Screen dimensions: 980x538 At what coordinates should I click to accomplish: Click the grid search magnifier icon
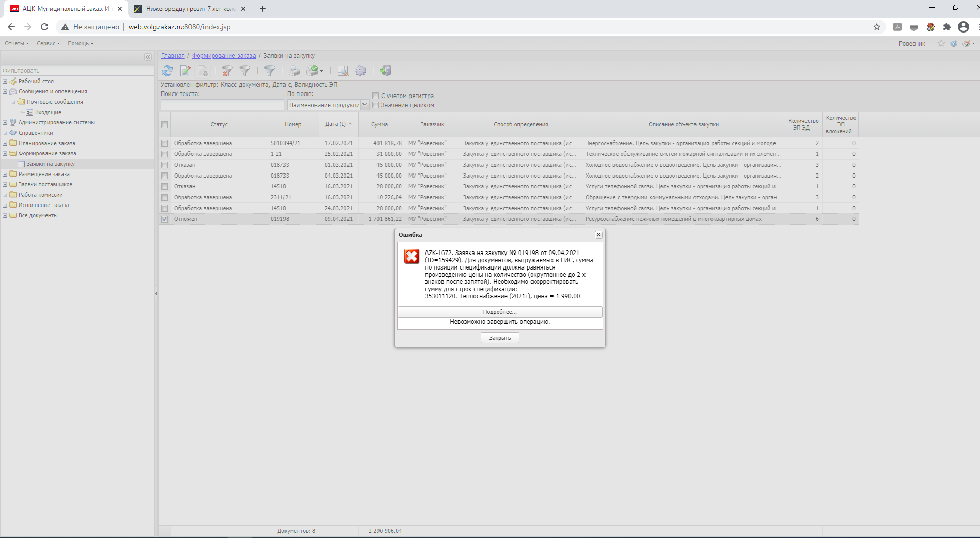pos(343,71)
